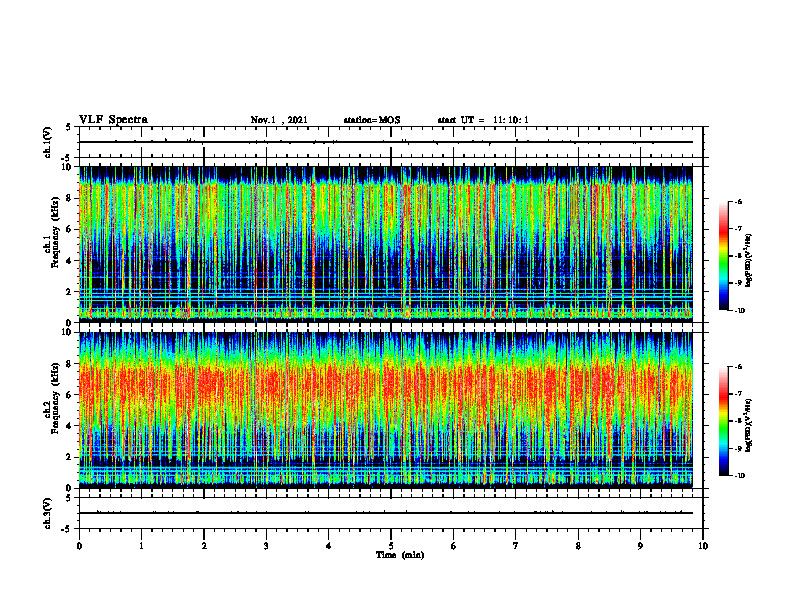This screenshot has width=792, height=612.
Task: Click the "7" tick on the Time axis
Action: tap(516, 546)
